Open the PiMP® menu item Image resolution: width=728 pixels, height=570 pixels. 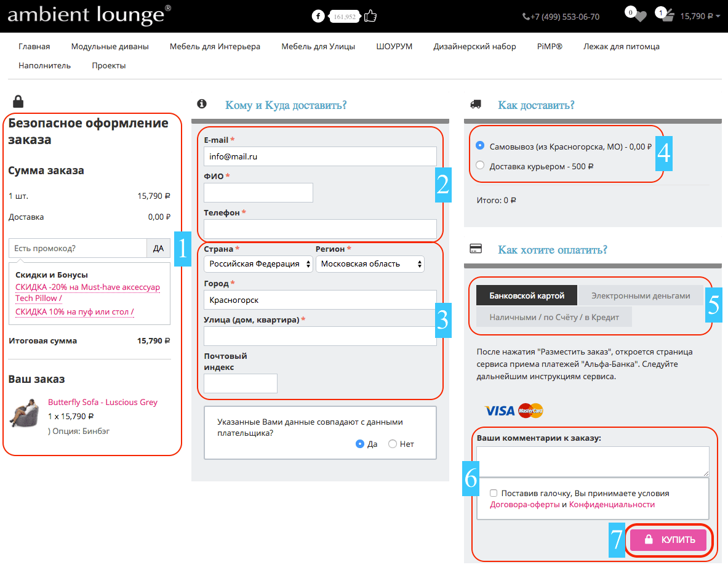(550, 46)
